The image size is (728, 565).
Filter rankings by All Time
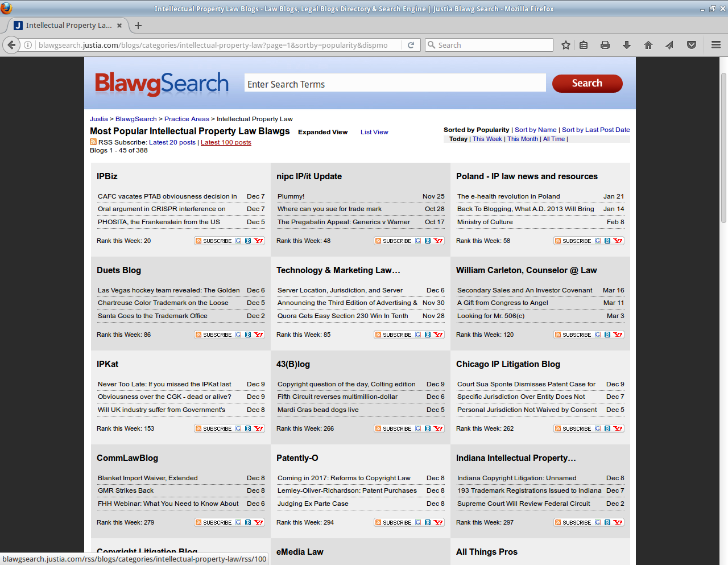coord(554,139)
